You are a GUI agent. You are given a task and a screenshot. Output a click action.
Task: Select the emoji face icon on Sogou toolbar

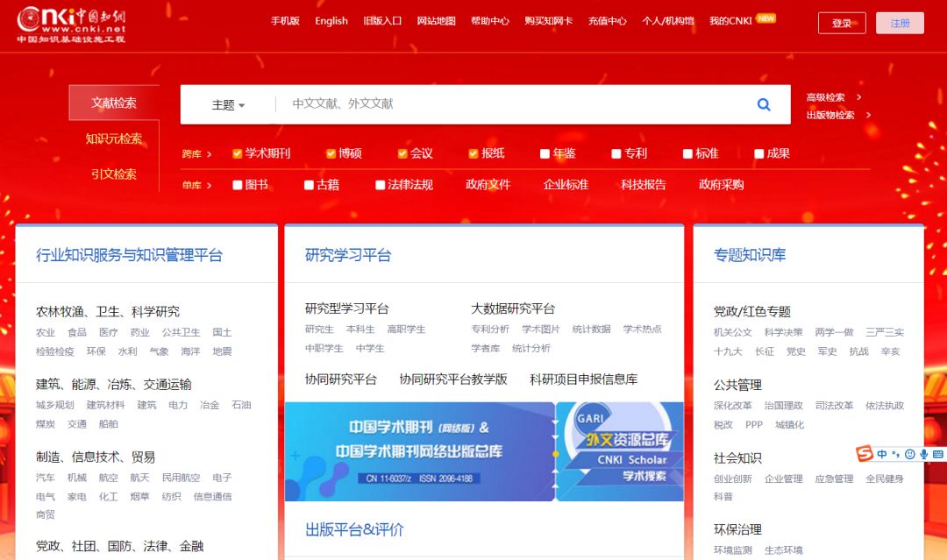point(910,454)
